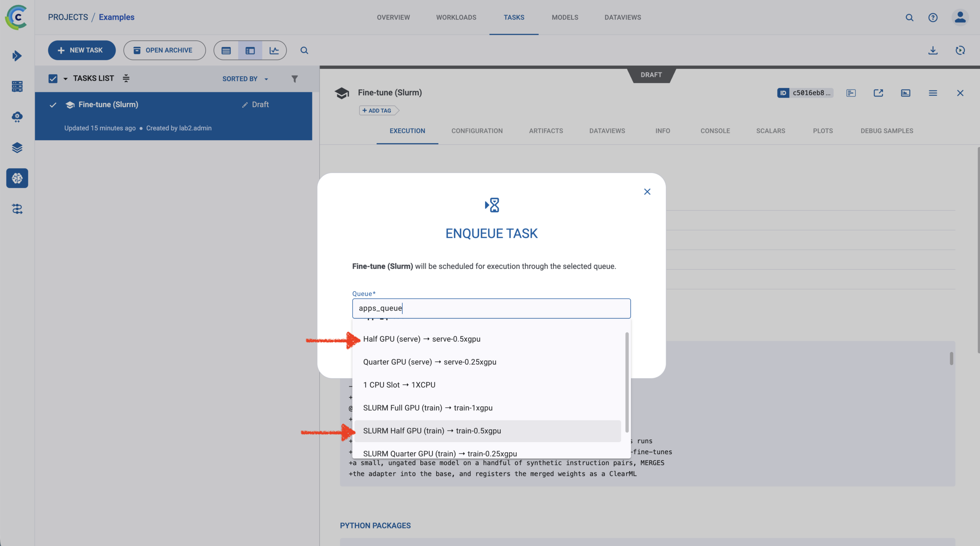Screen dimensions: 980x546
Task: Choose Quarter GPU (serve) queue option
Action: click(x=488, y=362)
